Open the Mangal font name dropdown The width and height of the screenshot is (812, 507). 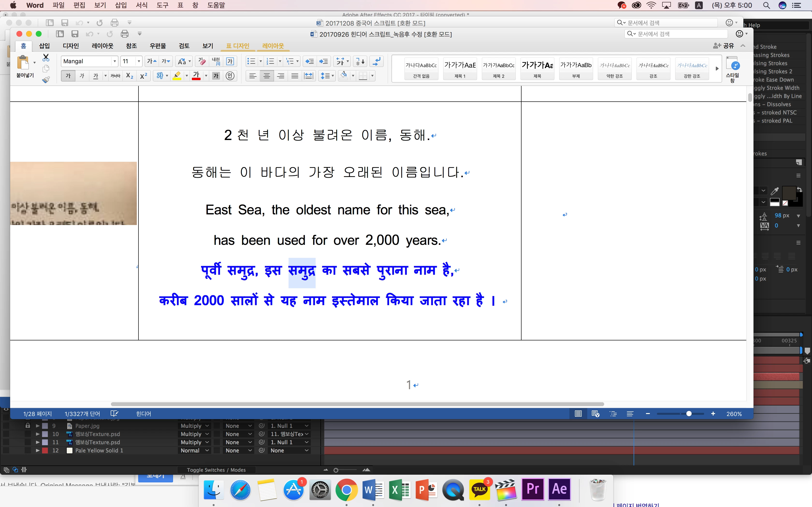[115, 61]
